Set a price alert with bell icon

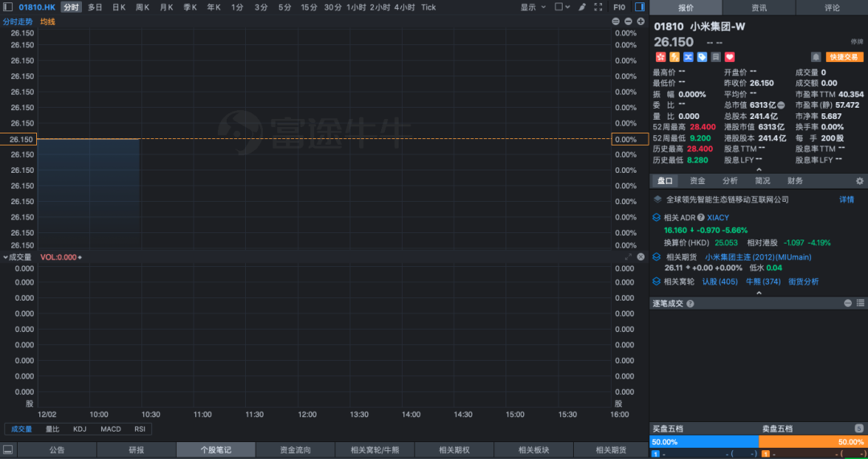[x=816, y=57]
